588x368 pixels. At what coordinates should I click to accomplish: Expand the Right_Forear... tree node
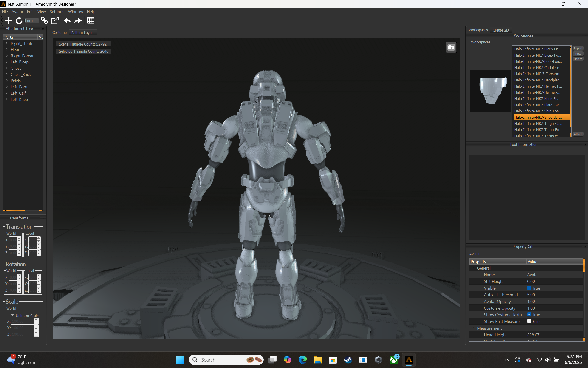(7, 56)
